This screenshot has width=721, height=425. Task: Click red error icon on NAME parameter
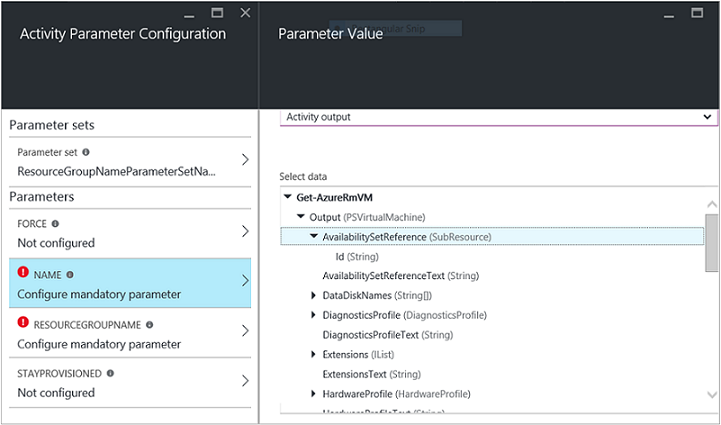point(24,274)
